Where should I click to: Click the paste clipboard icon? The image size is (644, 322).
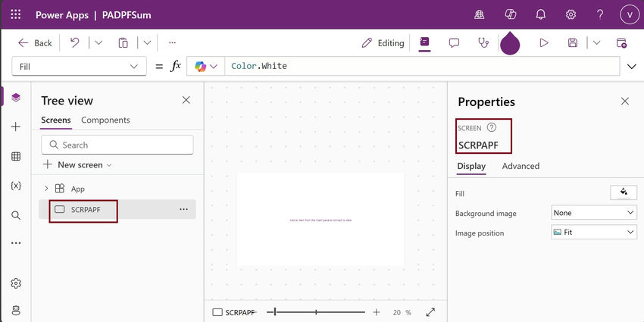(123, 42)
